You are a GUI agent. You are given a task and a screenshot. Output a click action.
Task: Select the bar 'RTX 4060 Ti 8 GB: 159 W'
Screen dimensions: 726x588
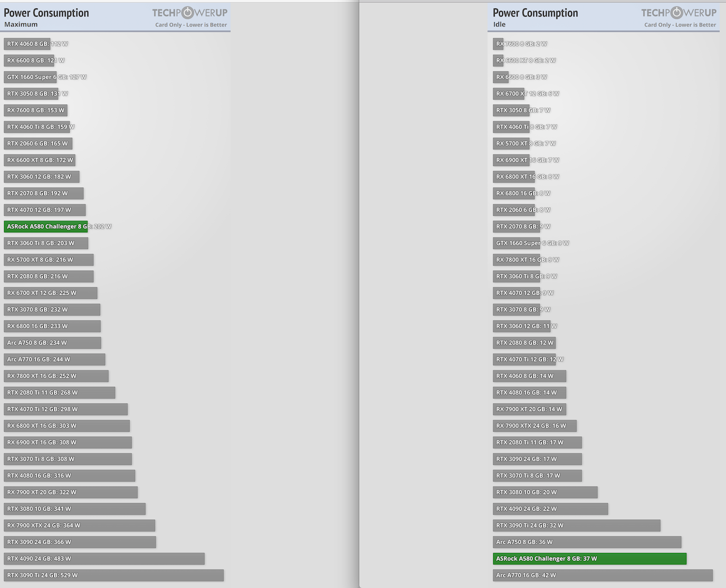37,127
